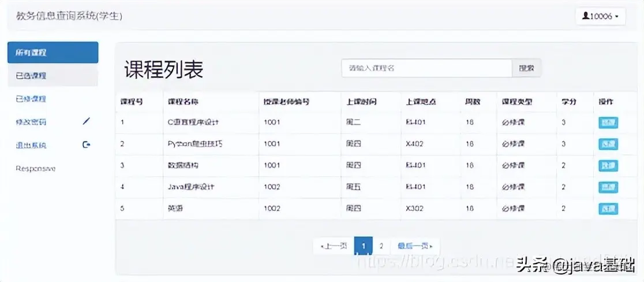
Task: Click the select button for 数据结构 row
Action: (x=608, y=166)
